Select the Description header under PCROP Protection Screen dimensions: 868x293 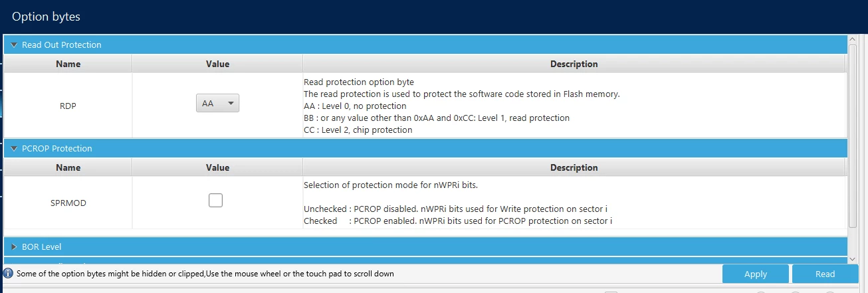click(x=574, y=167)
